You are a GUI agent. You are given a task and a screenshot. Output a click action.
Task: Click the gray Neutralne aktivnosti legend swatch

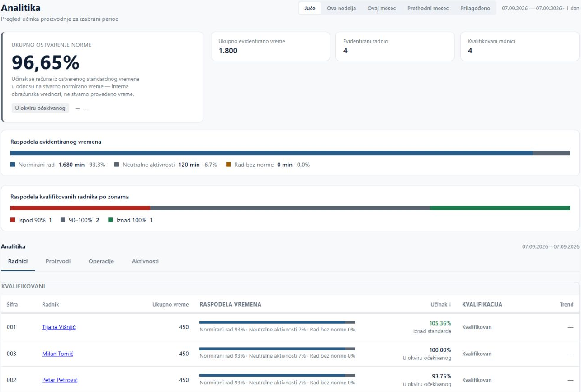[x=117, y=165]
